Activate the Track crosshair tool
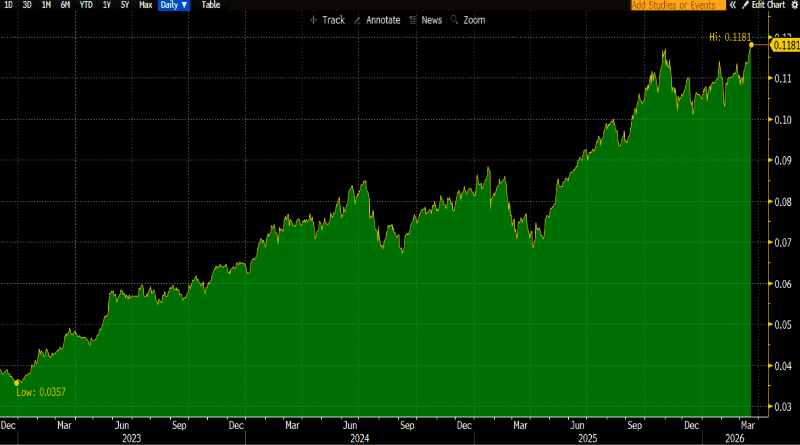The image size is (800, 445). pos(327,20)
